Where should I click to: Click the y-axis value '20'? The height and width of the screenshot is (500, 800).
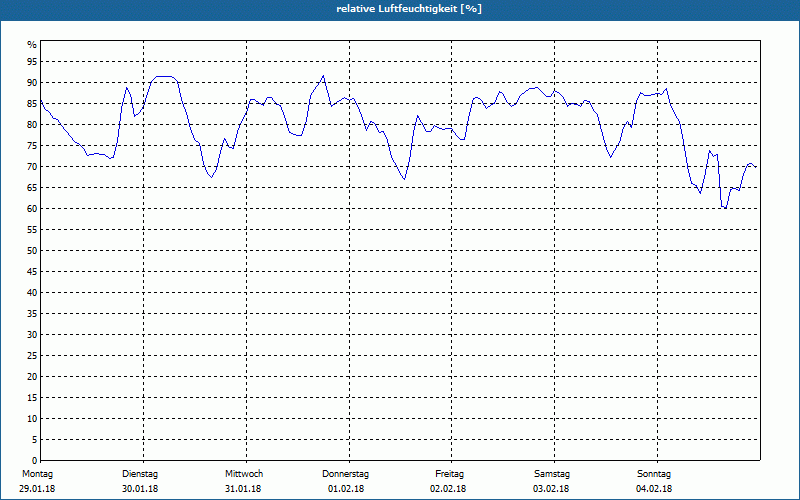(x=32, y=377)
